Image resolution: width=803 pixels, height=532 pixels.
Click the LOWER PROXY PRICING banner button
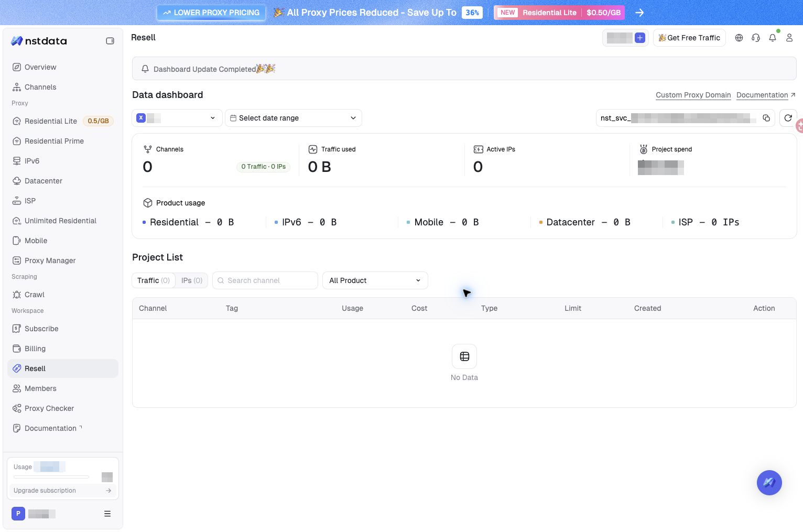[x=211, y=13]
